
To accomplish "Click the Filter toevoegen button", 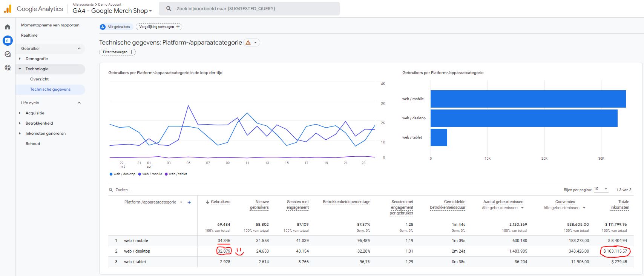I will coord(118,52).
